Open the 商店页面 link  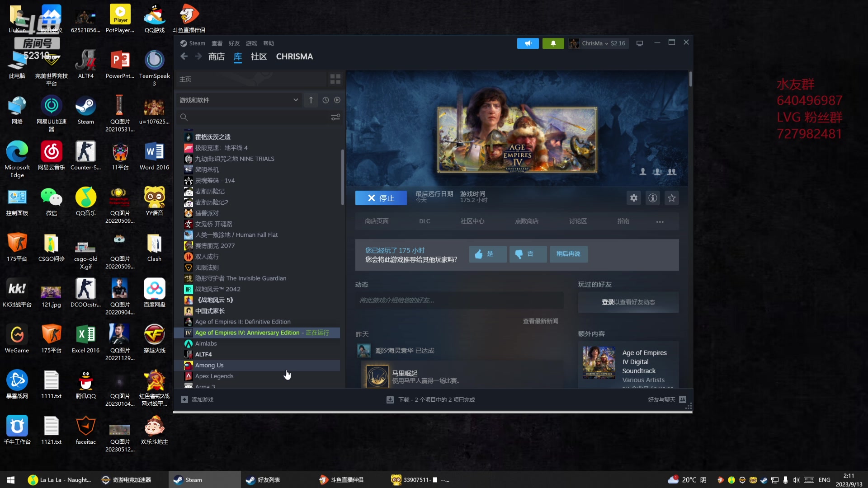pos(377,221)
